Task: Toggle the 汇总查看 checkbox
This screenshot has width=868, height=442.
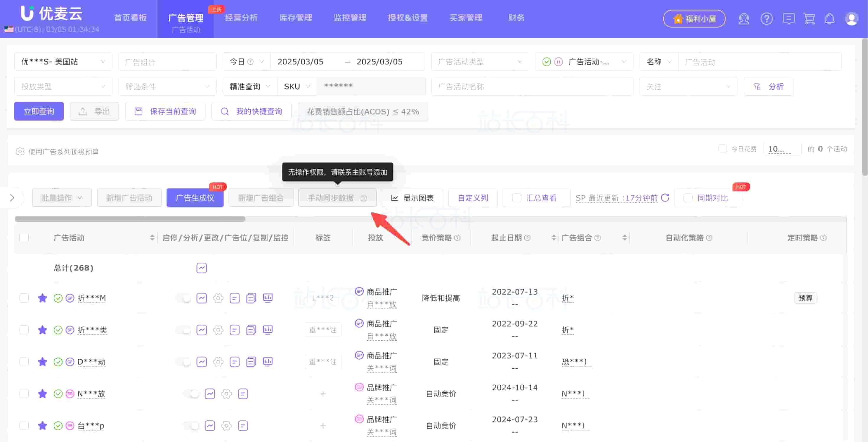Action: 517,198
